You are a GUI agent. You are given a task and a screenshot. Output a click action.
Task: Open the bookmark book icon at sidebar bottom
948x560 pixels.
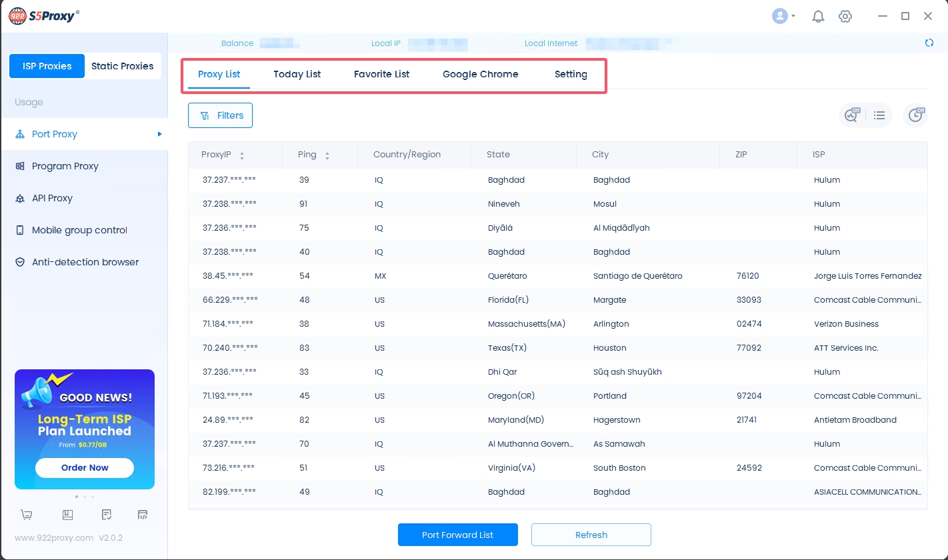(x=67, y=515)
